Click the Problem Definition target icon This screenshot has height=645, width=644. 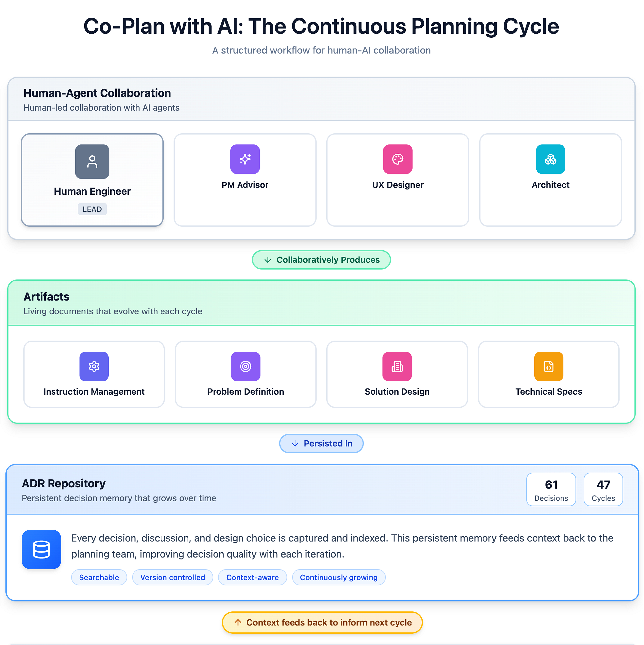coord(245,366)
